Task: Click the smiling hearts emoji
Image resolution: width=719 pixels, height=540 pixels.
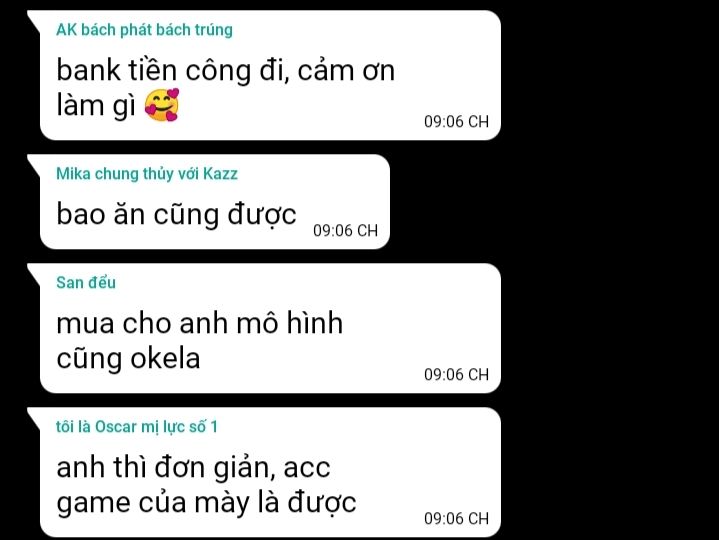Action: point(162,105)
